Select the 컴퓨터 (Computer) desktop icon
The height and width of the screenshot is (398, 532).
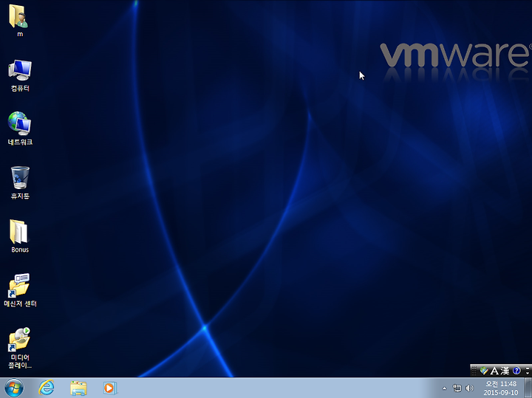click(20, 75)
